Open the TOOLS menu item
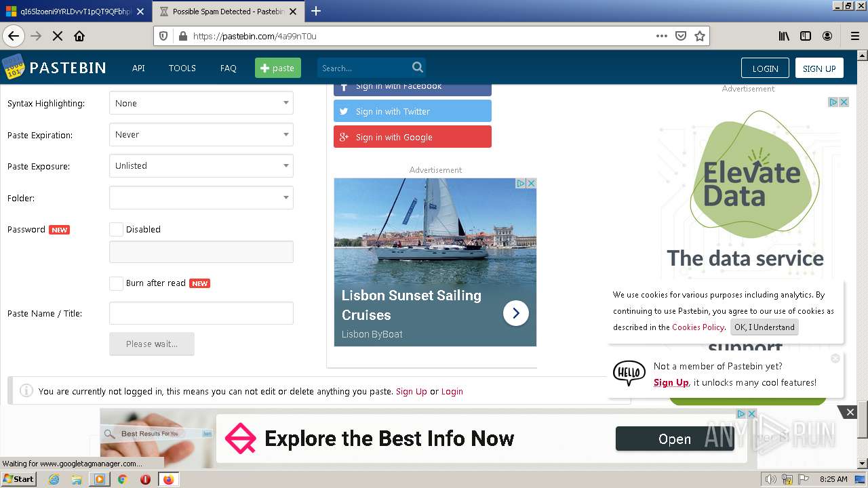This screenshot has height=488, width=868. (182, 68)
